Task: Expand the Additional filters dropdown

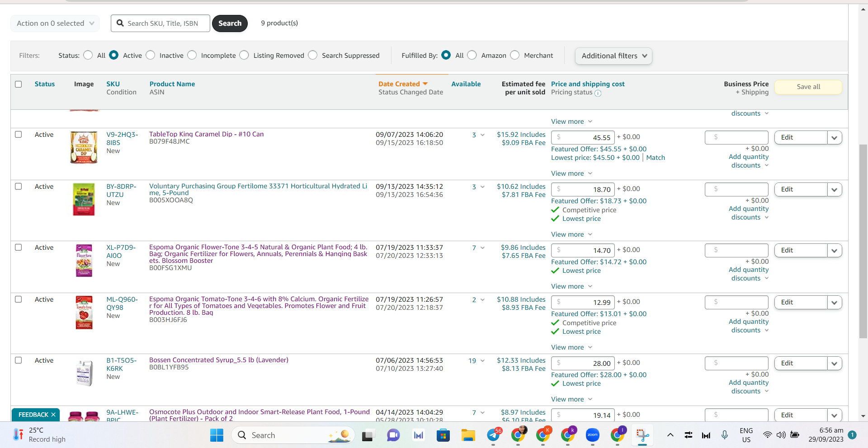Action: (x=613, y=56)
